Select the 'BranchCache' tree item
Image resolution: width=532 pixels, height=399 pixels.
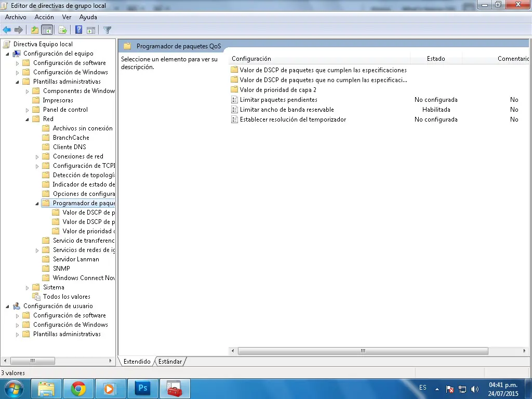[x=71, y=137]
